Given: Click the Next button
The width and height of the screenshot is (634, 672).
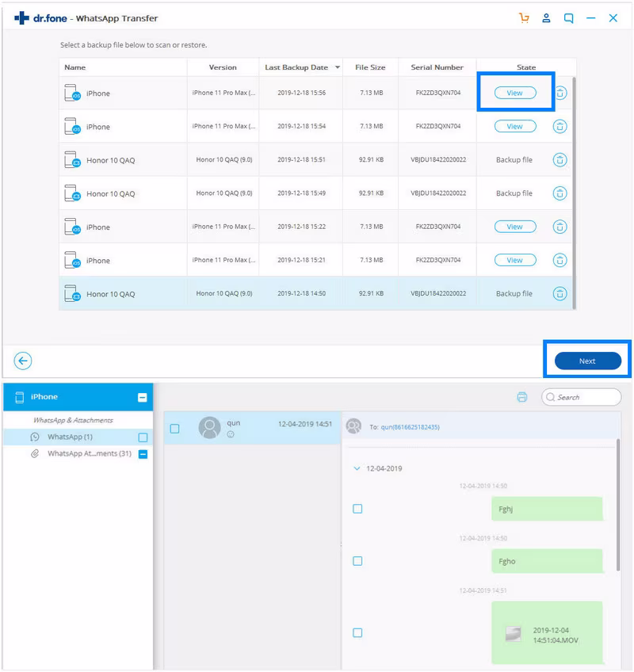Looking at the screenshot, I should (588, 361).
